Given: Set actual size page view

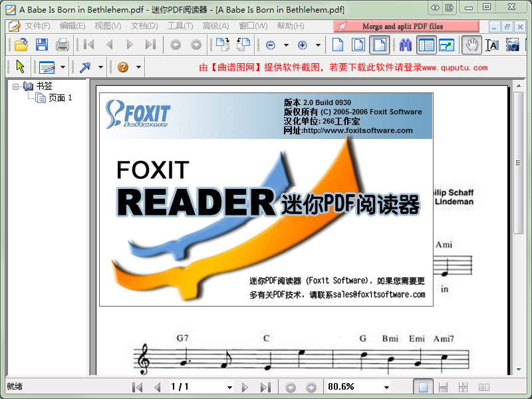Looking at the screenshot, I should click(x=338, y=45).
